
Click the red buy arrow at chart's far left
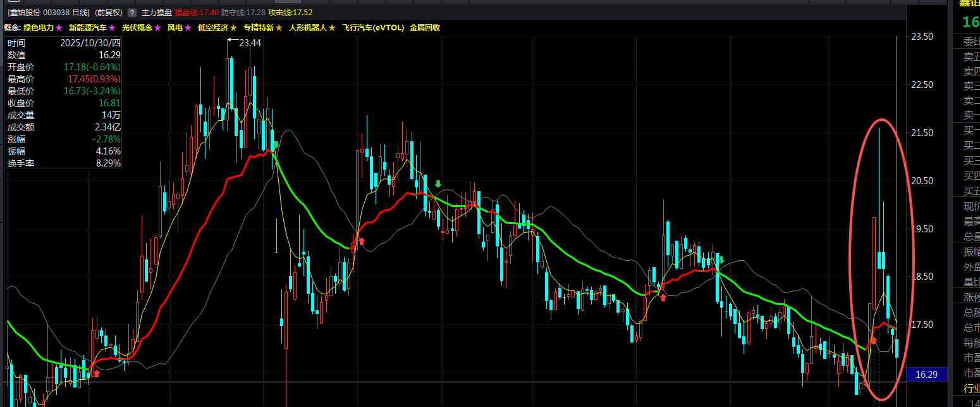pos(97,373)
